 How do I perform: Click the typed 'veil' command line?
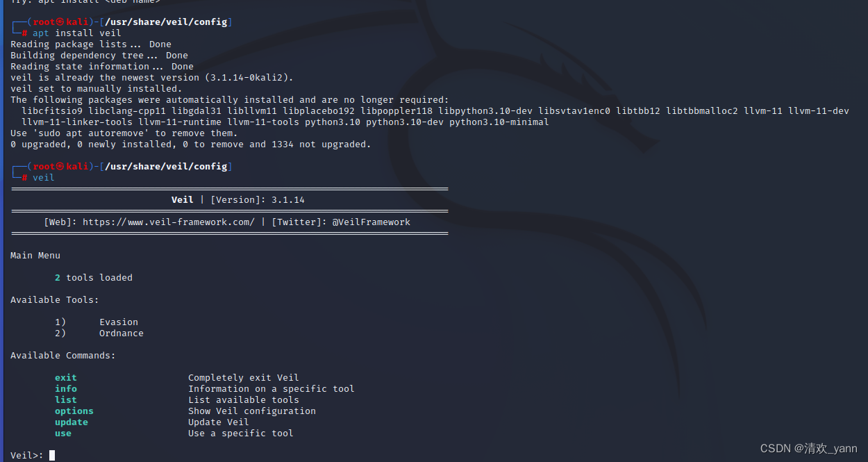tap(44, 178)
